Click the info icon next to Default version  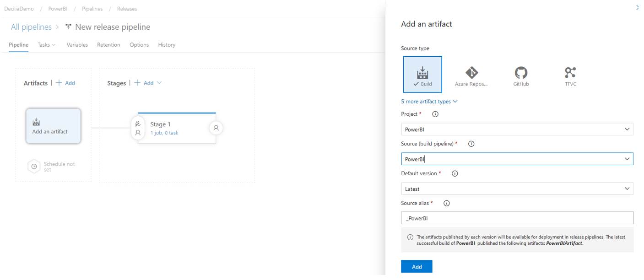455,173
